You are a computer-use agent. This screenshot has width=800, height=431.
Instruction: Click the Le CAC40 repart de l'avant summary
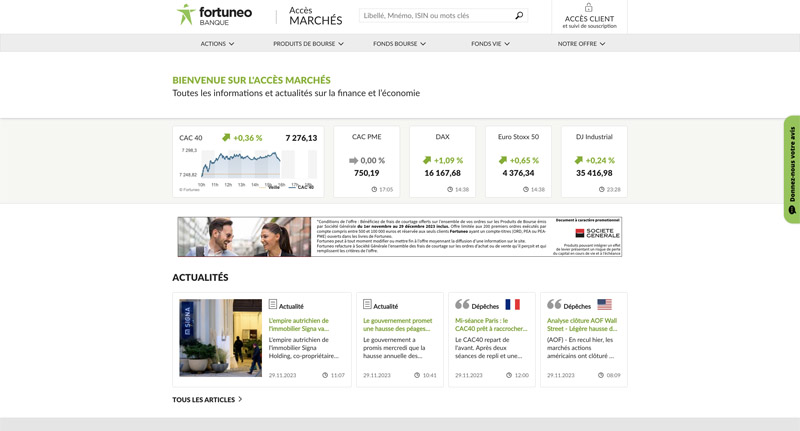[488, 348]
